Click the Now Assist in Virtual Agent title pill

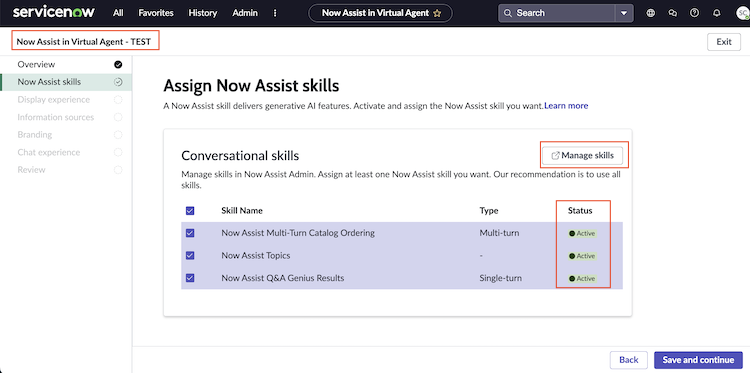point(381,13)
